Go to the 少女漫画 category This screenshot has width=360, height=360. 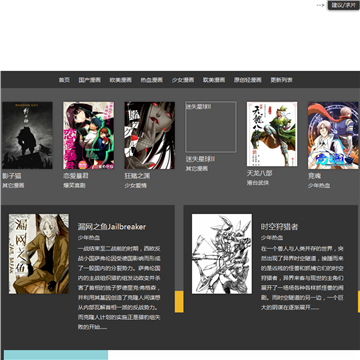click(183, 80)
